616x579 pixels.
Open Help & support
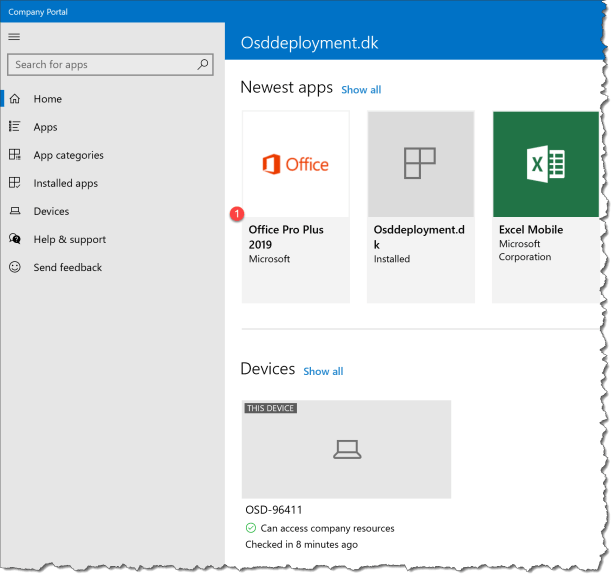click(113, 239)
